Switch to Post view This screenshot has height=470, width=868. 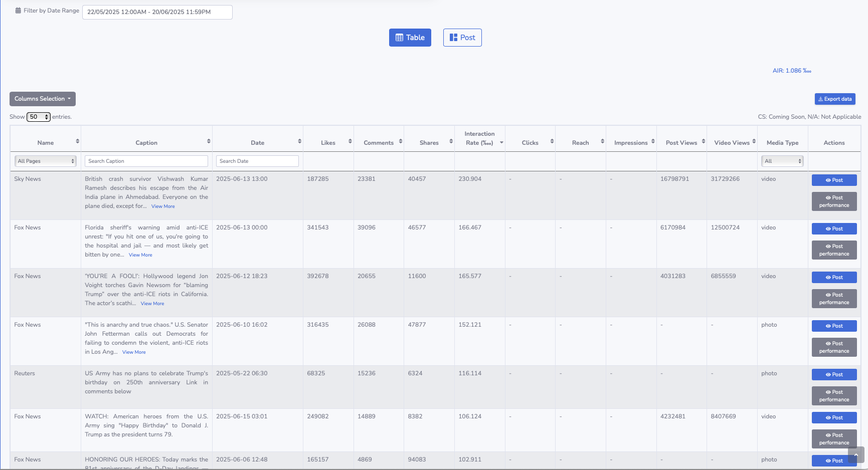(x=462, y=38)
